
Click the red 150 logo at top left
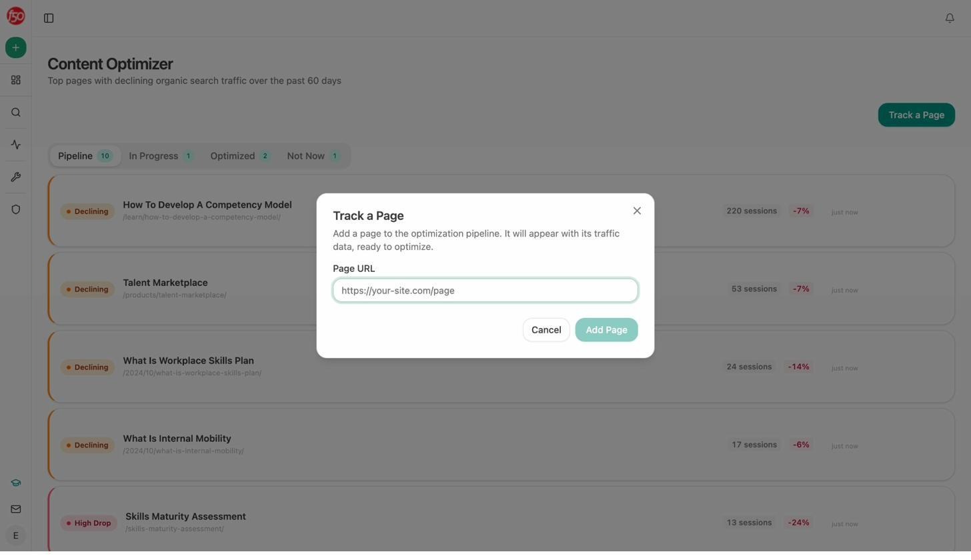15,15
